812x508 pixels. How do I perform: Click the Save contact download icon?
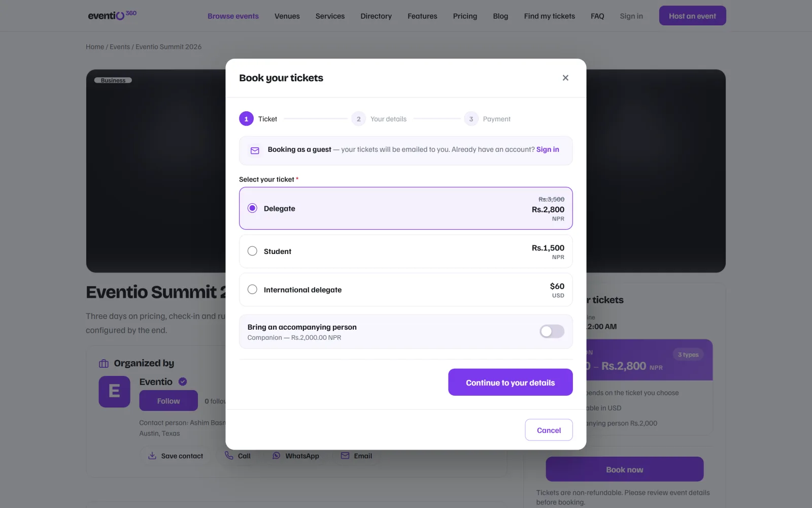click(x=152, y=456)
